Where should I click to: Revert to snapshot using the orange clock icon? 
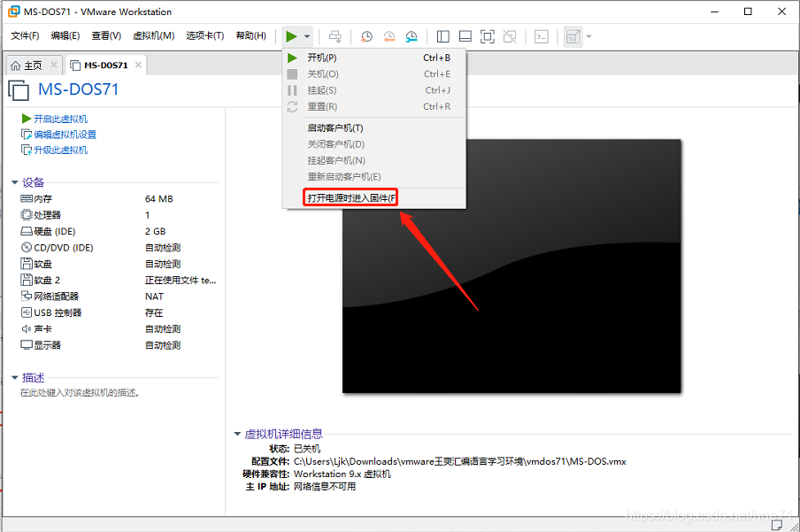pos(388,37)
